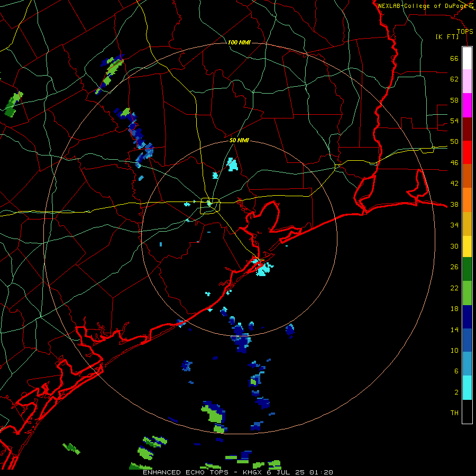Click the ENHANCED ECHO TOPS caption text
The height and width of the screenshot is (476, 476).
(188, 472)
